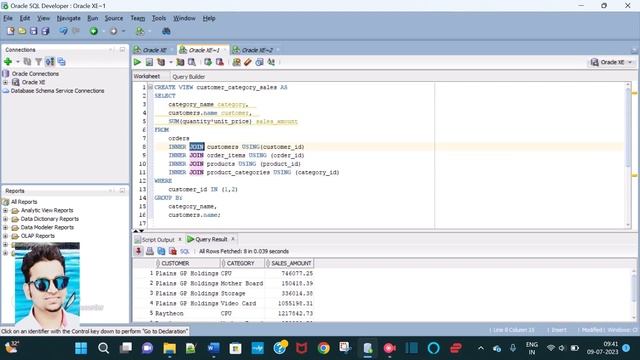Click the Explain Plan icon

click(161, 62)
